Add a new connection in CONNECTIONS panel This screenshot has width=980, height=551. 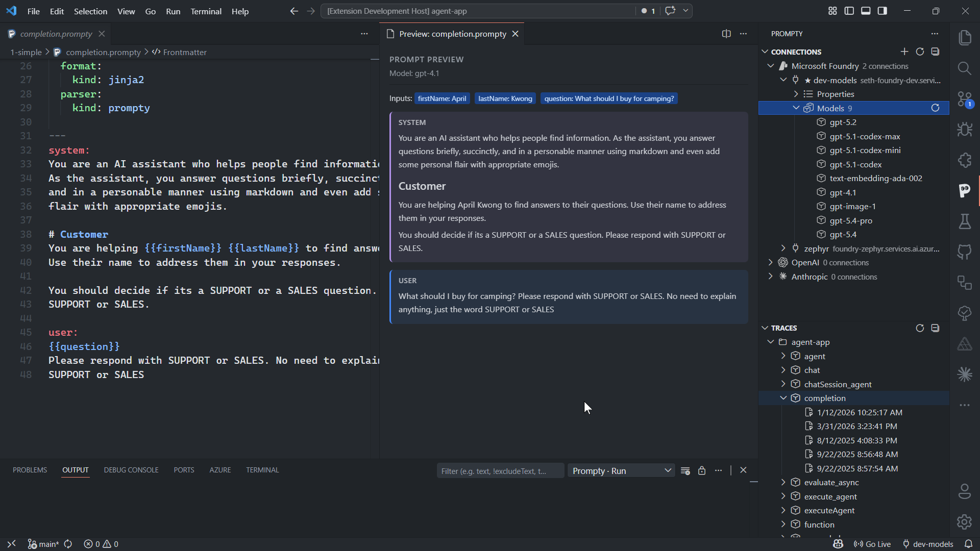click(x=904, y=52)
